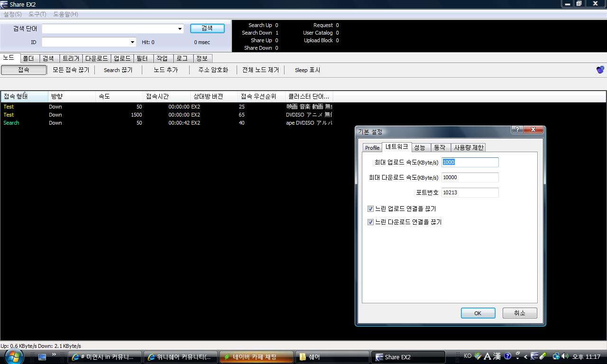
Task: Expand quick launch overflow chevron
Action: tap(54, 355)
